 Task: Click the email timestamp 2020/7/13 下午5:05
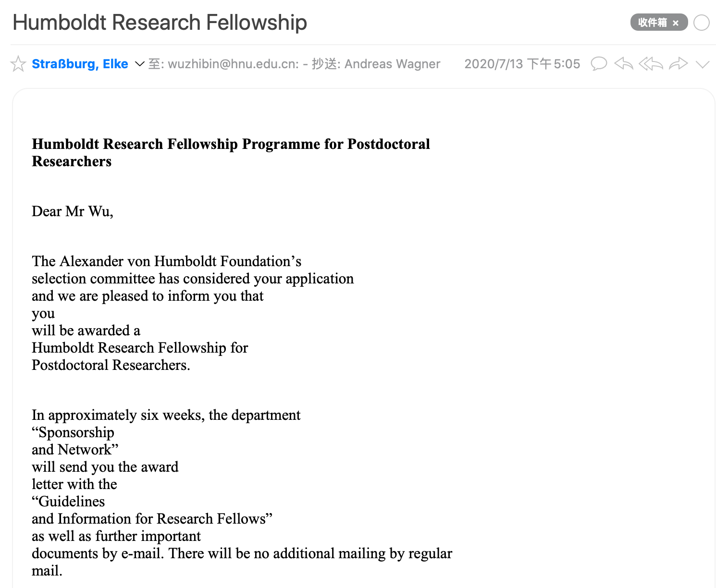(522, 64)
